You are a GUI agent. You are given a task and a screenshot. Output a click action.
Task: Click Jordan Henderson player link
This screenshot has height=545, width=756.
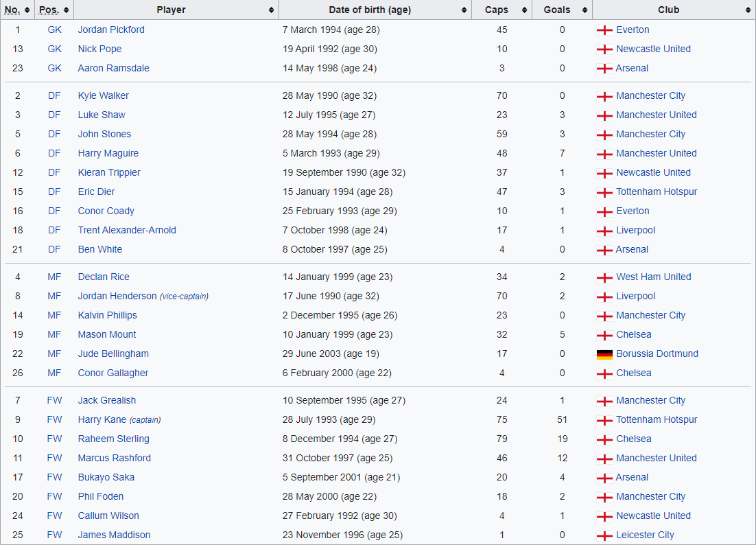(x=117, y=296)
